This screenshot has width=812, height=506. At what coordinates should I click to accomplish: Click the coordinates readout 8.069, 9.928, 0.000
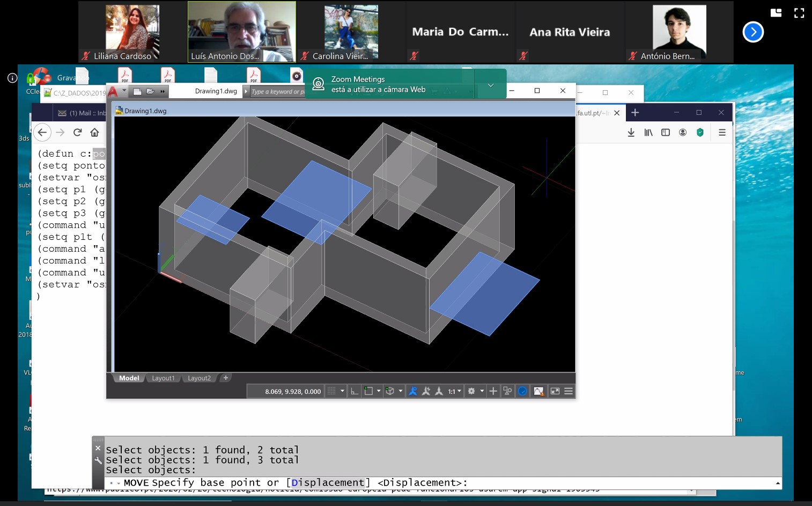(293, 392)
